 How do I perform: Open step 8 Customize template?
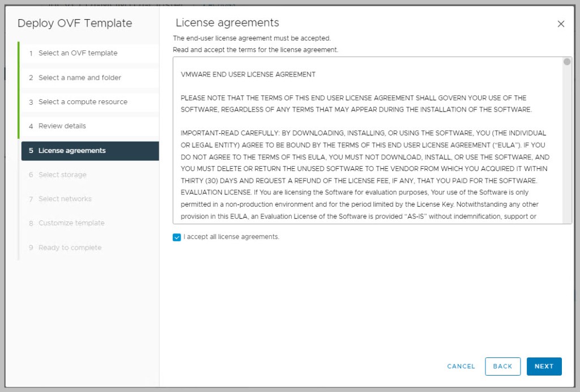[x=71, y=223]
